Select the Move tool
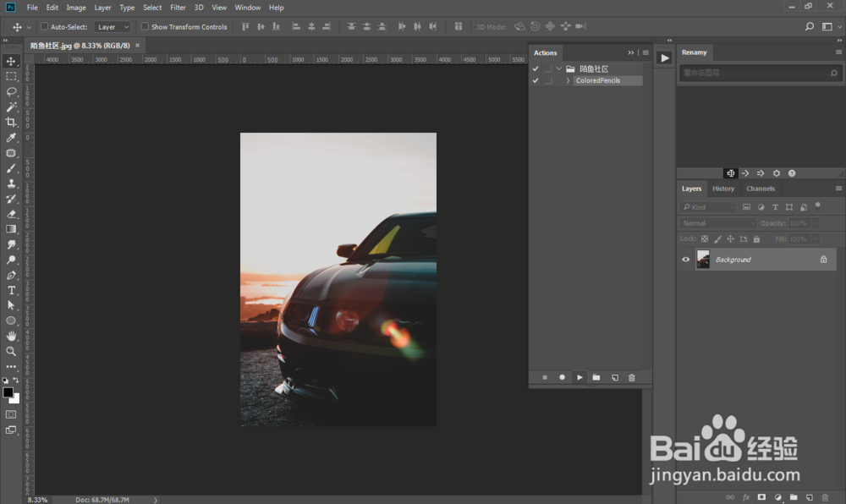The width and height of the screenshot is (846, 504). coord(11,61)
